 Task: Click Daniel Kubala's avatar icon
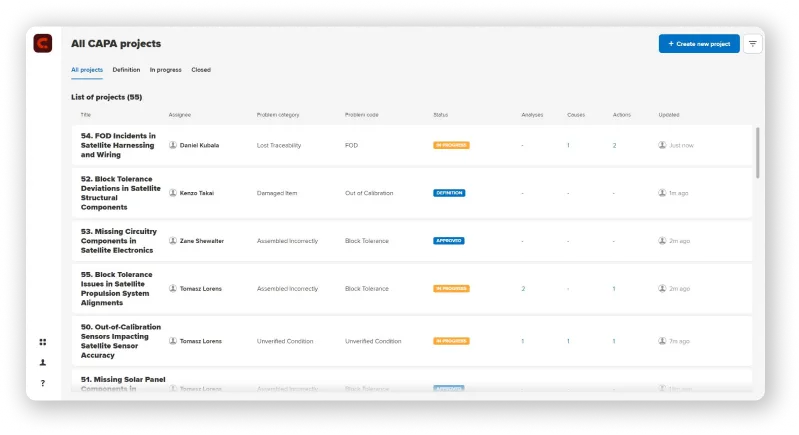tap(173, 145)
